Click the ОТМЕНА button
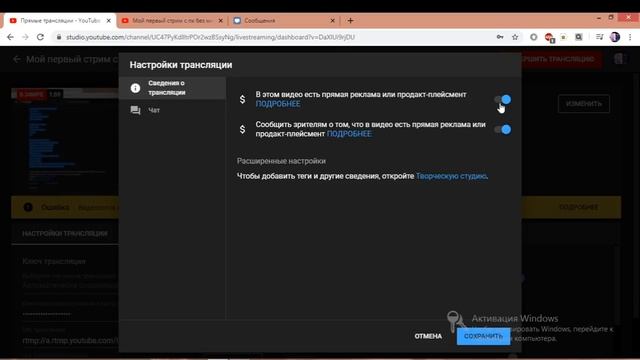The height and width of the screenshot is (360, 640). coord(428,336)
